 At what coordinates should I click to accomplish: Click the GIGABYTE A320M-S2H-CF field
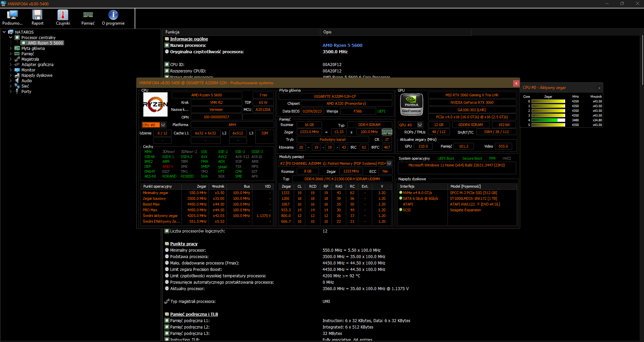click(335, 96)
